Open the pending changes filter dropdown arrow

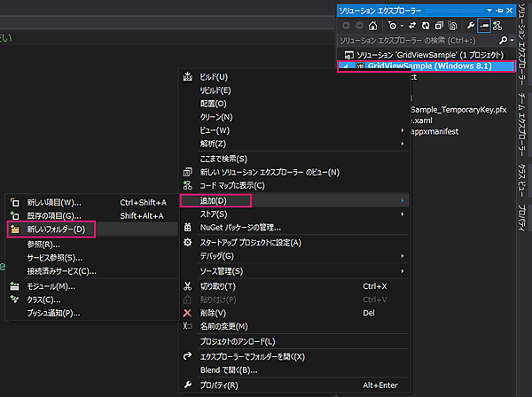point(401,26)
